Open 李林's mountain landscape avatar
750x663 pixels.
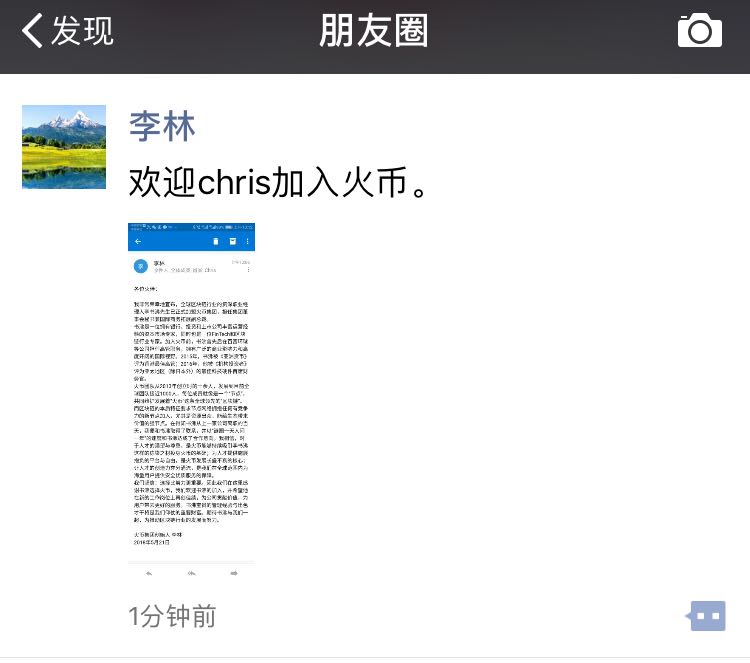[x=64, y=147]
